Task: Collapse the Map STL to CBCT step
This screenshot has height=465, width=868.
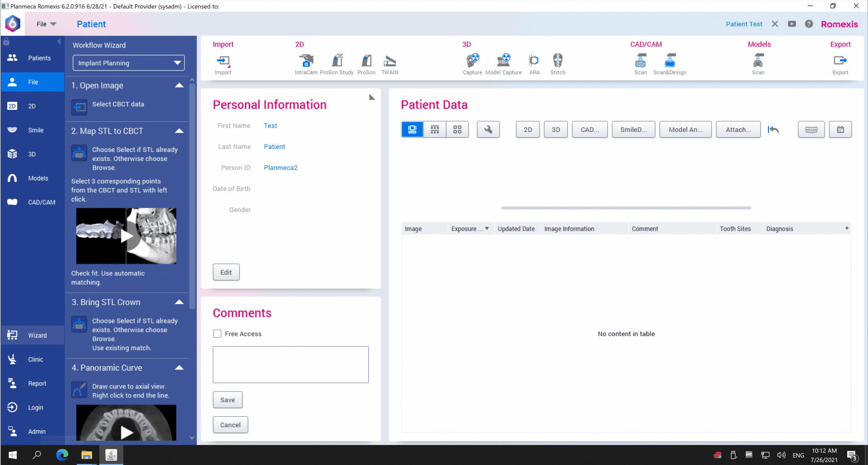Action: pos(179,131)
